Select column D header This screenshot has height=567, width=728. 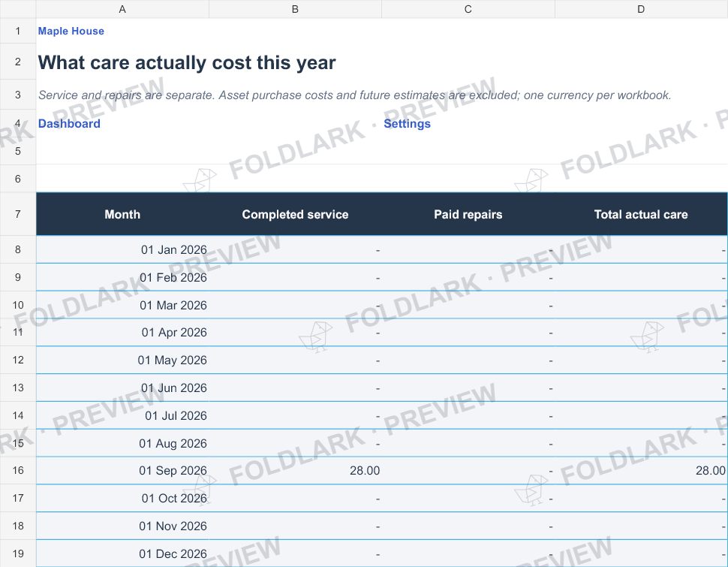[x=641, y=9]
